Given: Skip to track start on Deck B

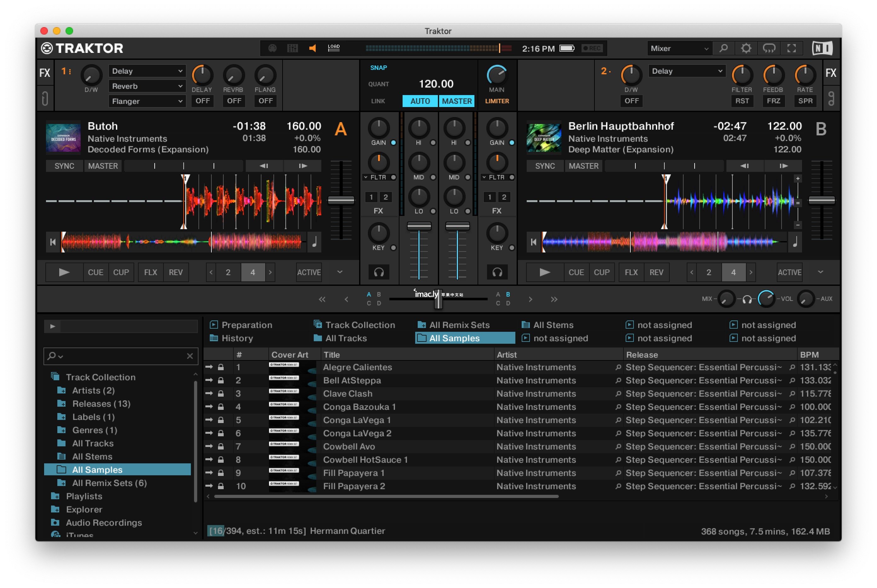Looking at the screenshot, I should (x=533, y=242).
